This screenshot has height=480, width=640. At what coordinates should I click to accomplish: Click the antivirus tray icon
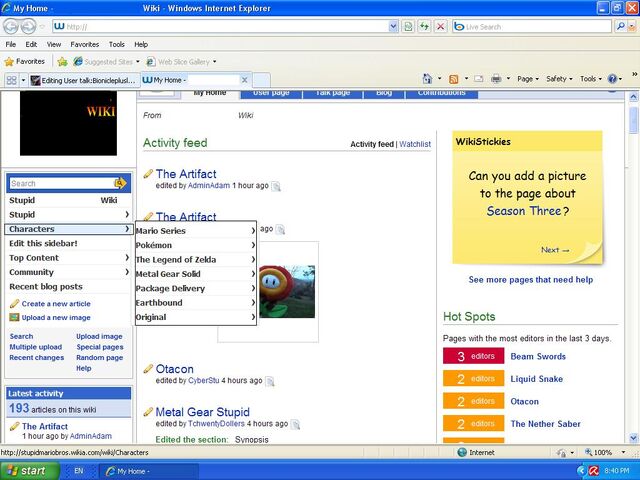pyautogui.click(x=593, y=471)
